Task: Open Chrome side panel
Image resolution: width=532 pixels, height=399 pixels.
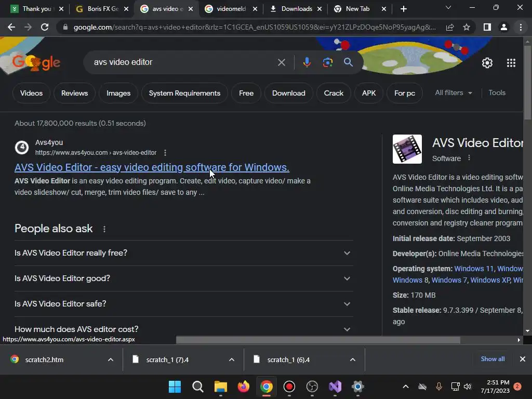Action: click(x=487, y=27)
